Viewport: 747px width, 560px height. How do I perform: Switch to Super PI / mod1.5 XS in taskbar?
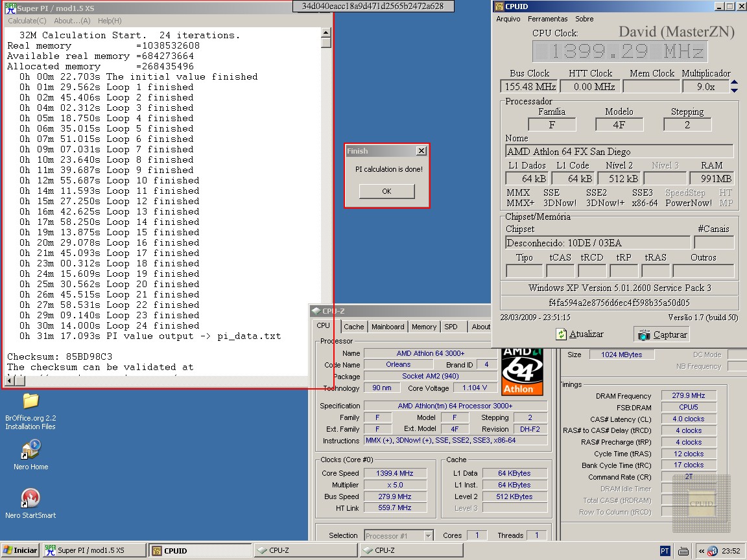[94, 550]
